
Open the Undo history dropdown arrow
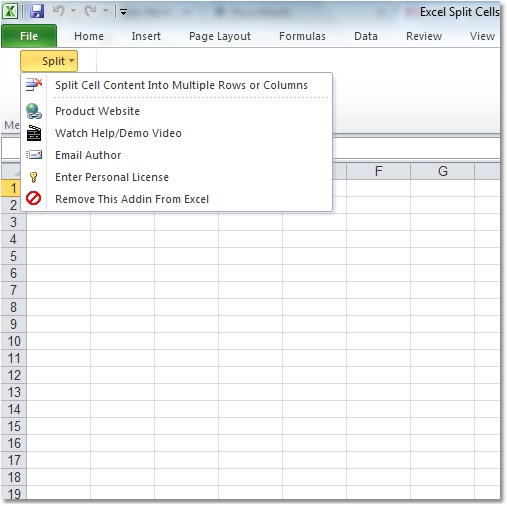coord(73,11)
